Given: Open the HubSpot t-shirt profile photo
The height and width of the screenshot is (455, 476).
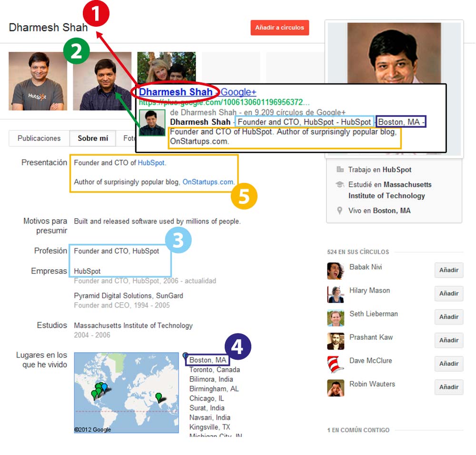Looking at the screenshot, I should 38,81.
